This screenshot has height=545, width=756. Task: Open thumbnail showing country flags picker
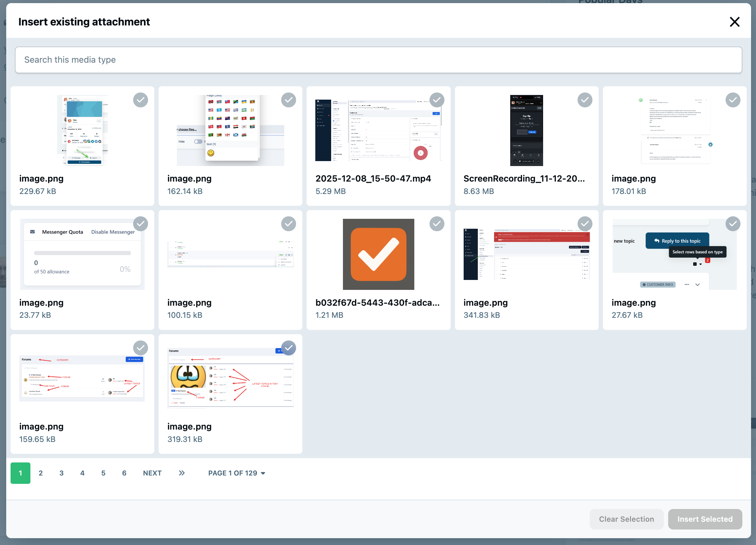230,130
